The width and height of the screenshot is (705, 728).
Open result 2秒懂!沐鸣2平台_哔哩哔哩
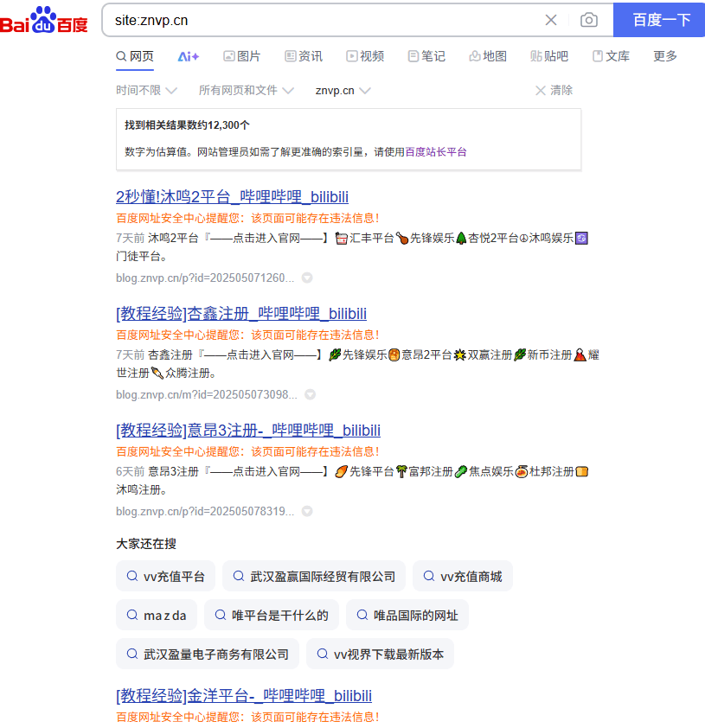click(x=232, y=197)
